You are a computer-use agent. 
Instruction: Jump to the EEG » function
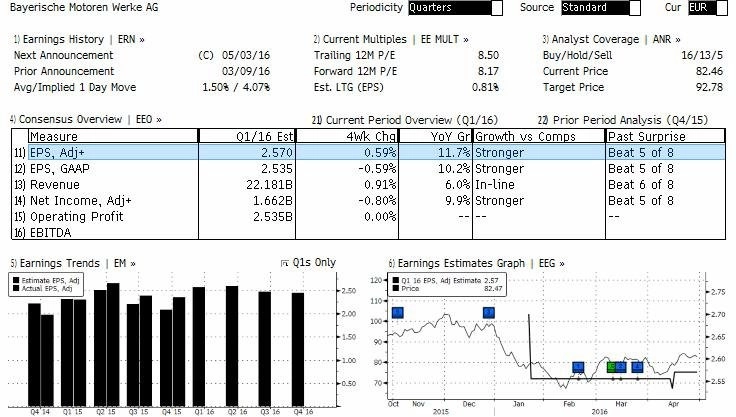tap(552, 263)
